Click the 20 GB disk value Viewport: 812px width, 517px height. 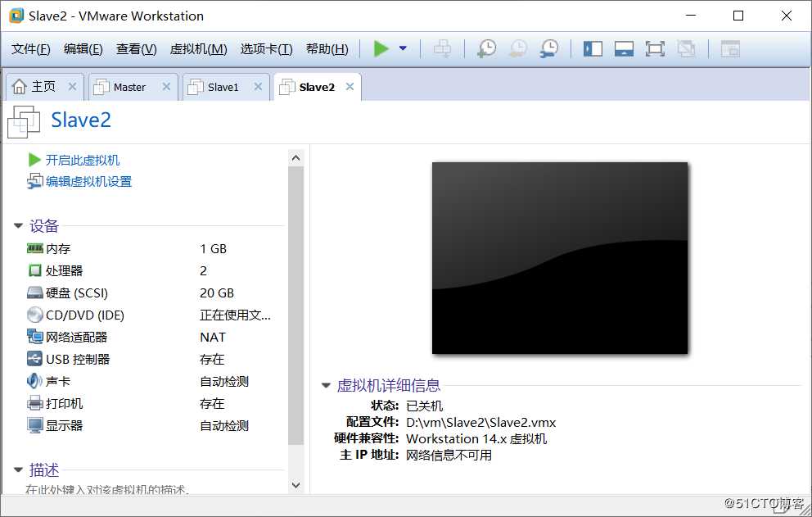217,293
